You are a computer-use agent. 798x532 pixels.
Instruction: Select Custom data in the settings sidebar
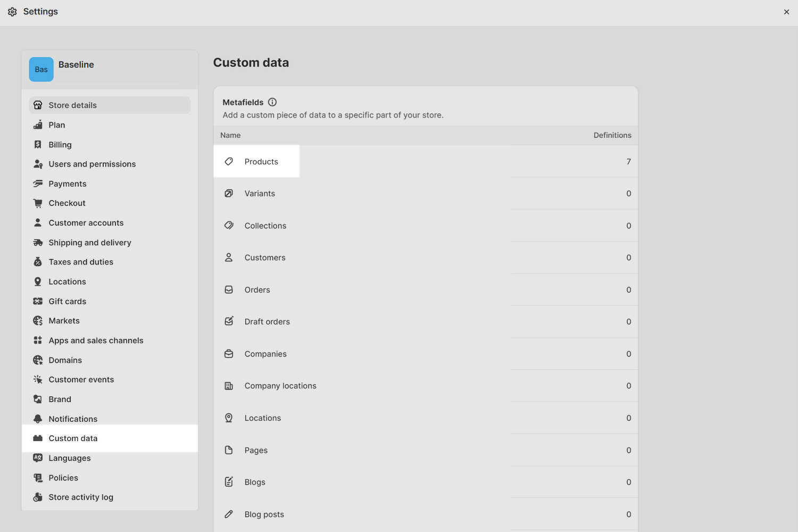73,438
